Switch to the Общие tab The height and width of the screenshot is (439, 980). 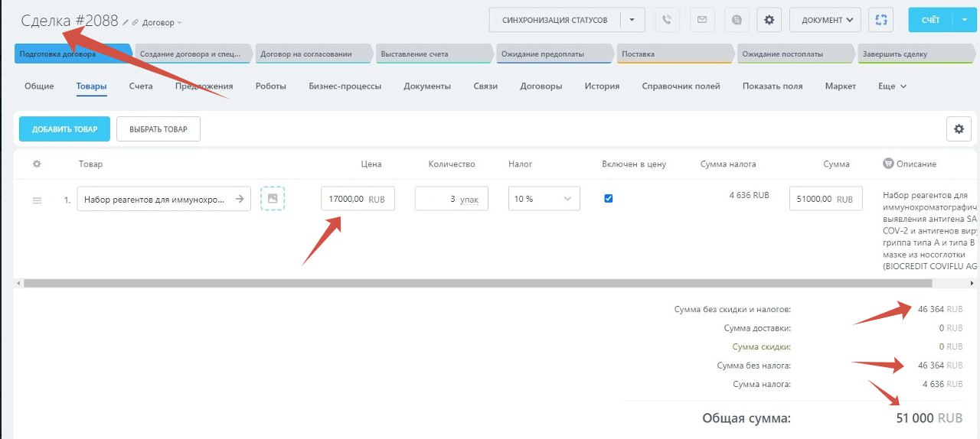(39, 86)
